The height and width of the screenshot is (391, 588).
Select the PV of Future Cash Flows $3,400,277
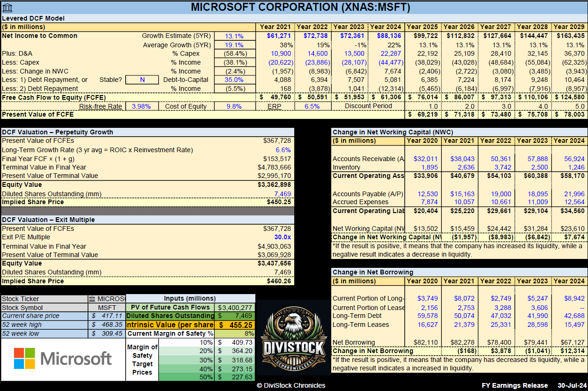(235, 308)
